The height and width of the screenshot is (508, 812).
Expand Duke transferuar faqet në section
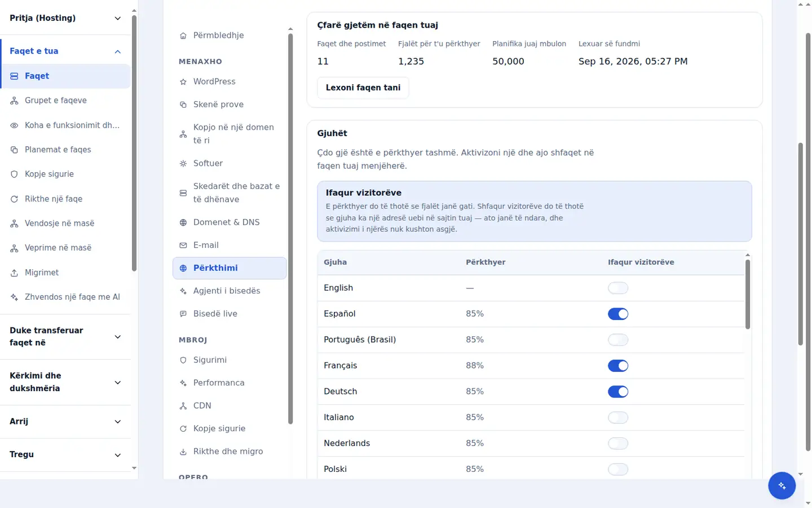pos(65,336)
